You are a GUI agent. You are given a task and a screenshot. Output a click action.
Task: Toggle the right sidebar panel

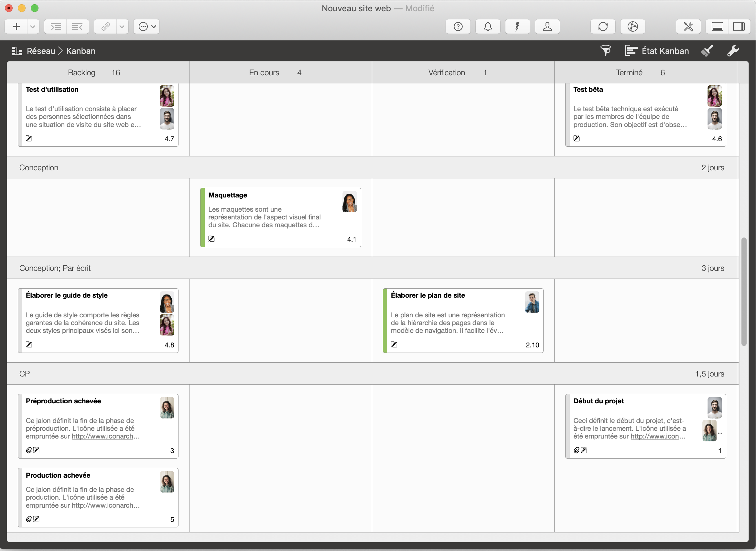click(x=739, y=27)
